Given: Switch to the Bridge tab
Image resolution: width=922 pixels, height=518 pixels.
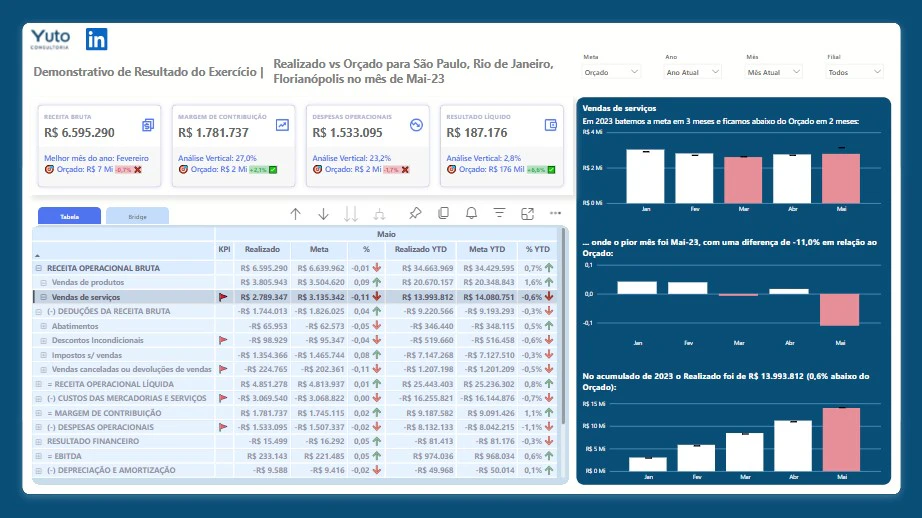Looking at the screenshot, I should [x=138, y=216].
